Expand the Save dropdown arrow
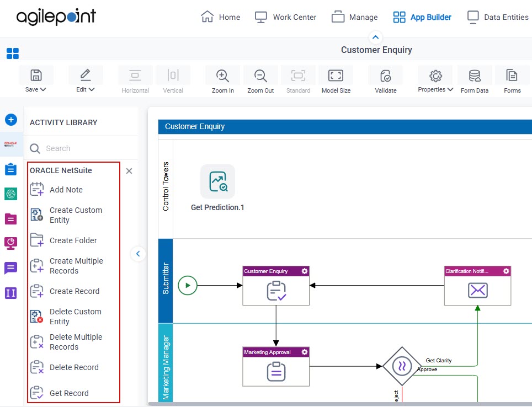This screenshot has width=532, height=407. tap(43, 89)
